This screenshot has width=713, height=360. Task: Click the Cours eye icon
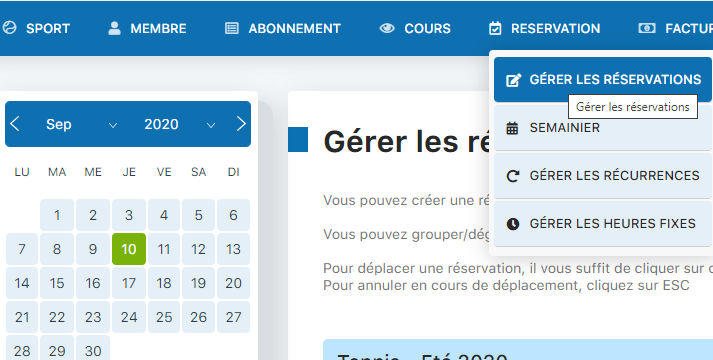click(x=387, y=28)
